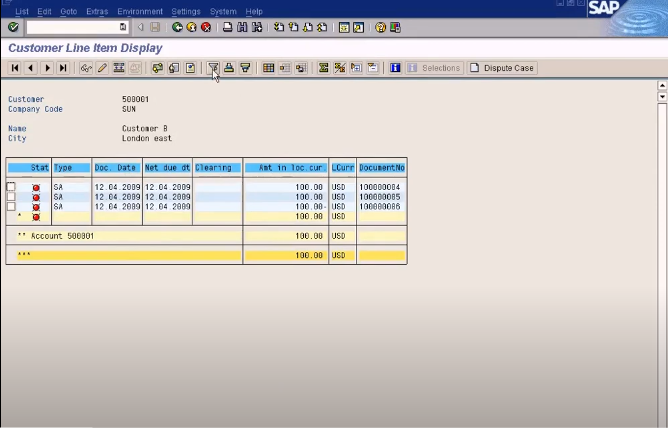This screenshot has width=668, height=428.
Task: Click the green Back arrow icon
Action: coord(177,28)
